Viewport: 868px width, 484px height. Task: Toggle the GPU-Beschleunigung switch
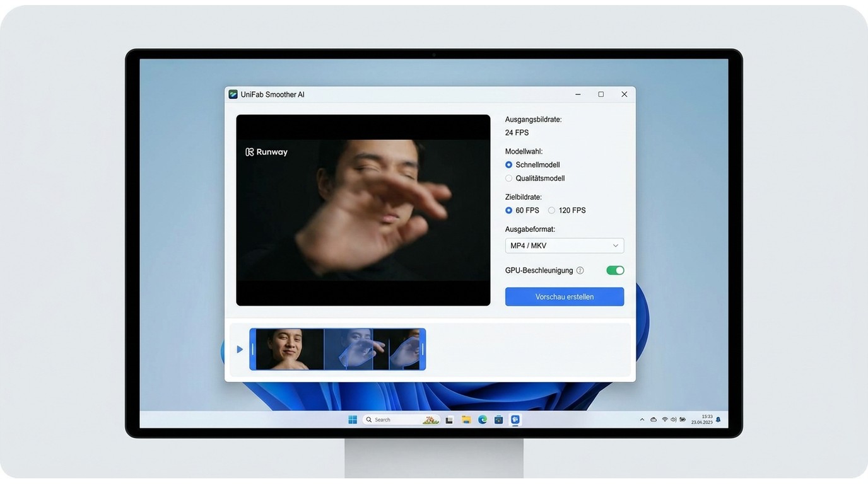click(x=615, y=270)
